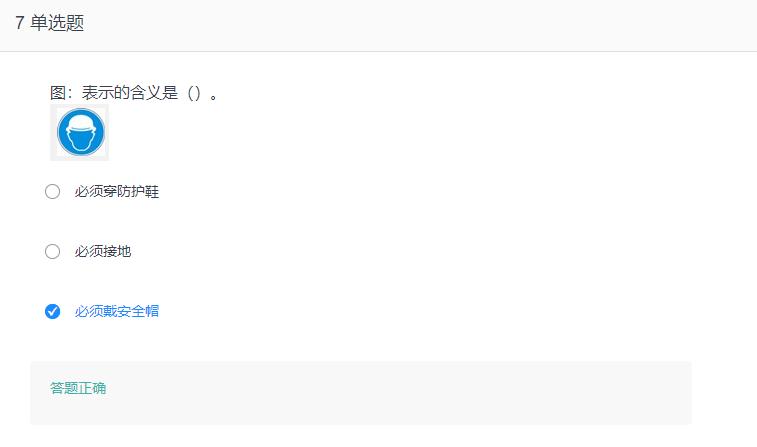757x447 pixels.
Task: Click the question text 图：表示的含义是
Action: (114, 93)
